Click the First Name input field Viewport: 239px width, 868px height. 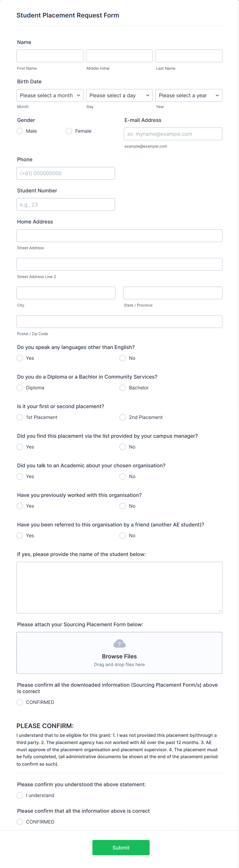click(50, 56)
